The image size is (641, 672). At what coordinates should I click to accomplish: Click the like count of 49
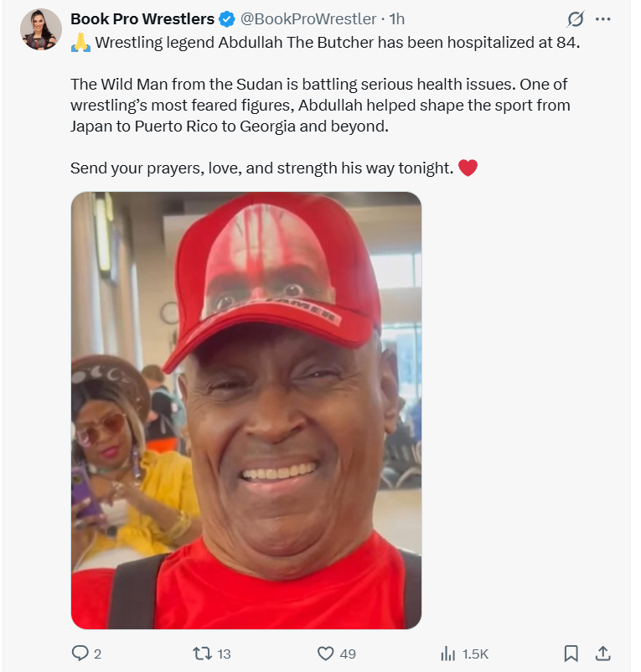point(348,654)
